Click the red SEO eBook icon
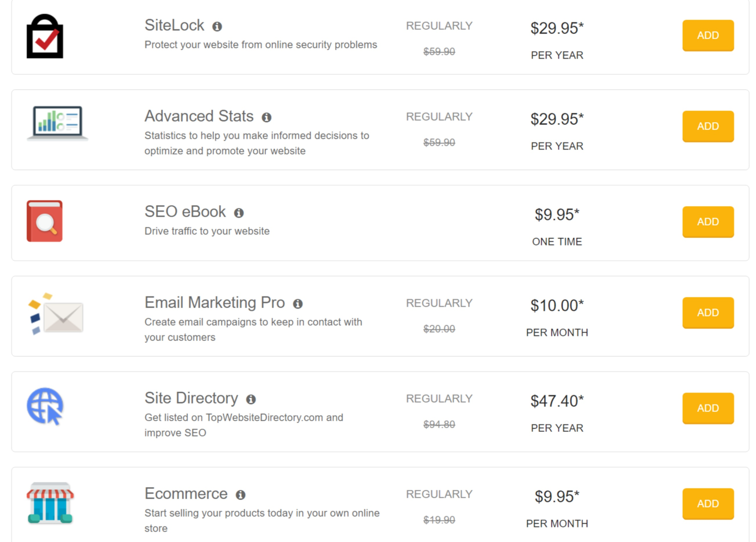This screenshot has height=542, width=756. pos(45,221)
